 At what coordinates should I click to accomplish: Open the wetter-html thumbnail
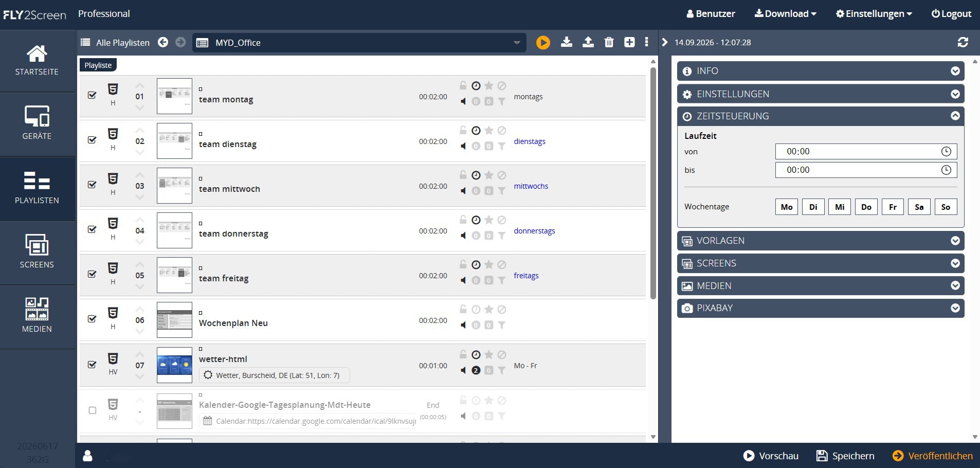pyautogui.click(x=174, y=365)
